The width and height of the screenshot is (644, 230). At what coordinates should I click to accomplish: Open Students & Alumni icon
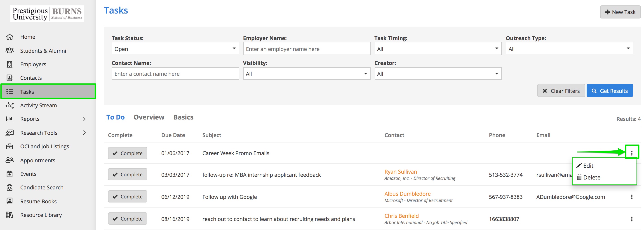(9, 51)
